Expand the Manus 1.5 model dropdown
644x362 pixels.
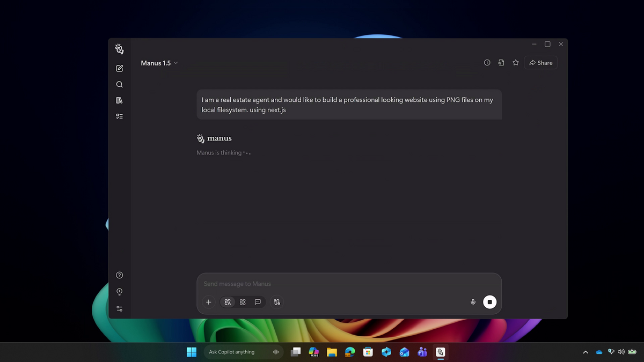159,63
